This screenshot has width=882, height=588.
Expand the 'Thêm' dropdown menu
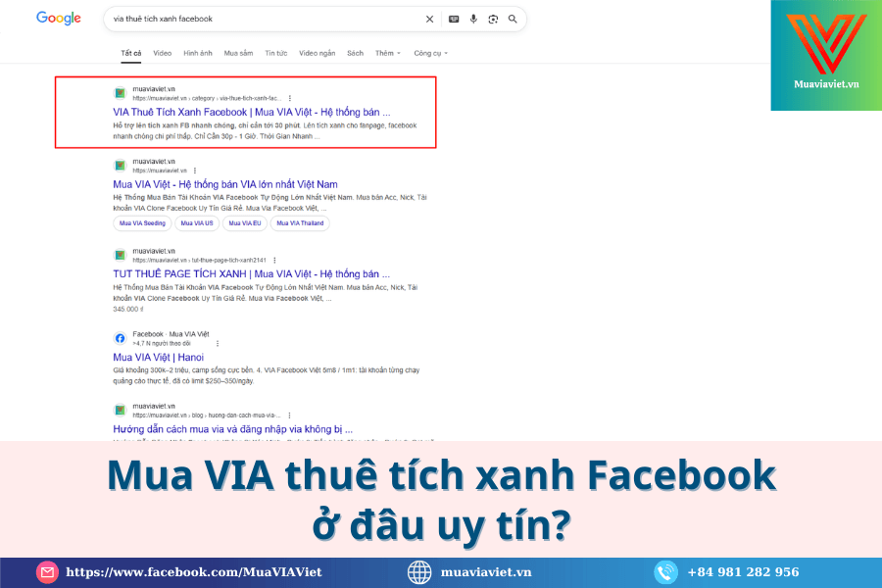pyautogui.click(x=388, y=54)
